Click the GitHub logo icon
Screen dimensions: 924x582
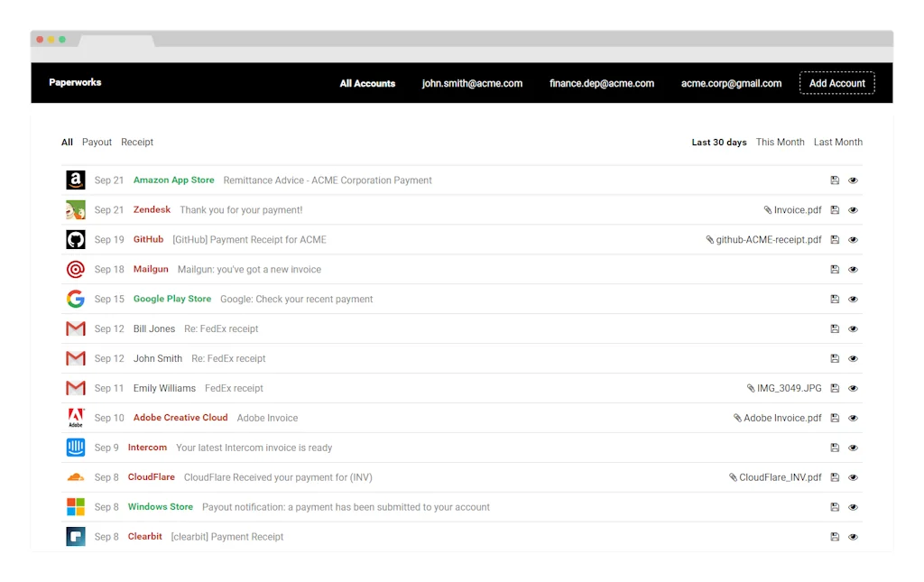(75, 239)
